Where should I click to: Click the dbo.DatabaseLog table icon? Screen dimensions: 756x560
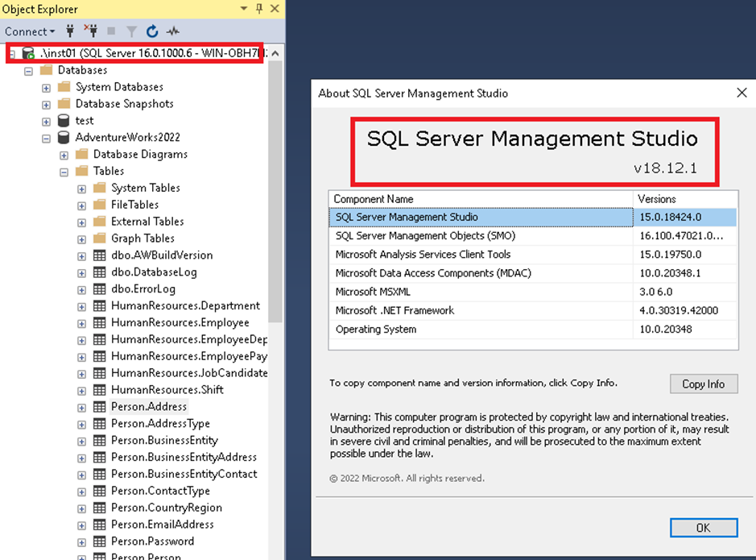(99, 272)
